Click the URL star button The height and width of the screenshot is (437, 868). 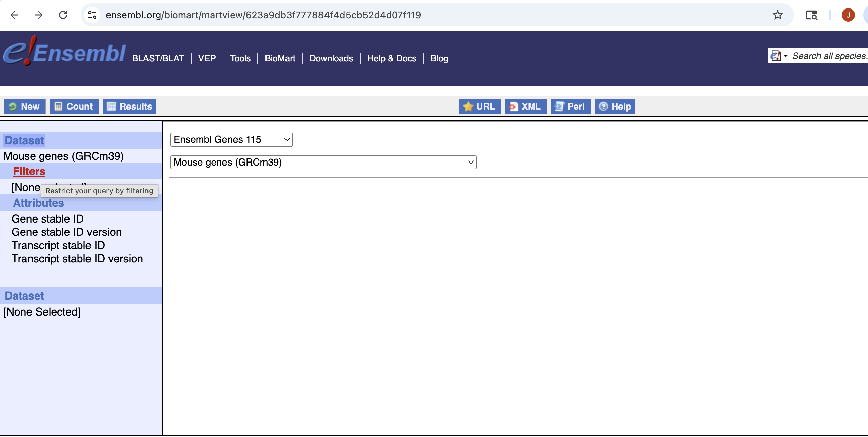[480, 107]
